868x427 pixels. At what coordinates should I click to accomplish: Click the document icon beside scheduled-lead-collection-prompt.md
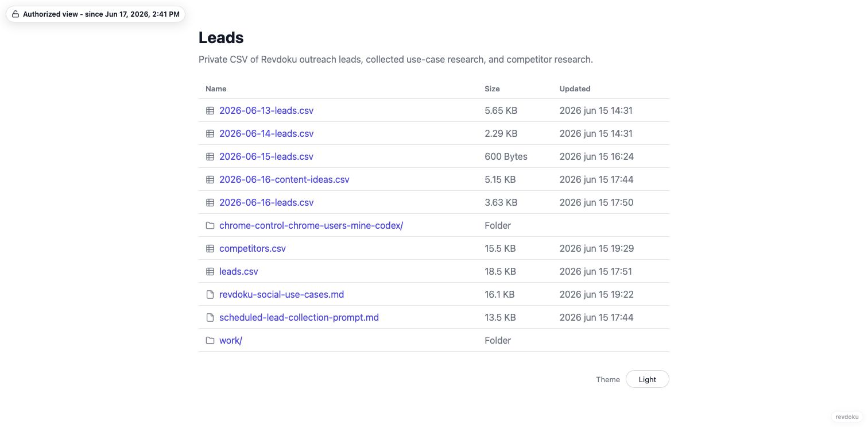coord(210,317)
